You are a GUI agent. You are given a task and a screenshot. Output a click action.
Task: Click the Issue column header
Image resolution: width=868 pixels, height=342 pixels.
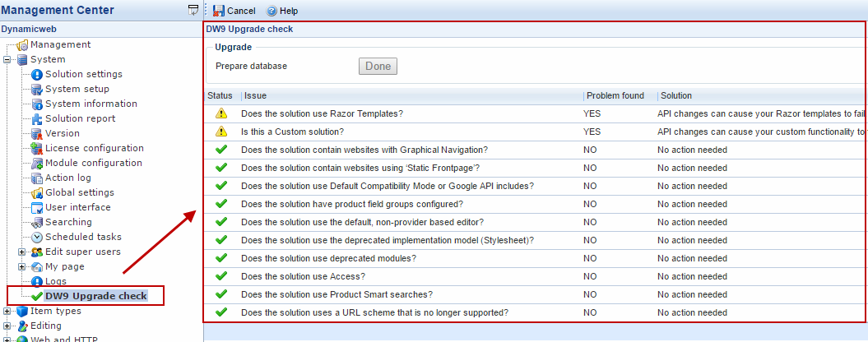[x=256, y=96]
